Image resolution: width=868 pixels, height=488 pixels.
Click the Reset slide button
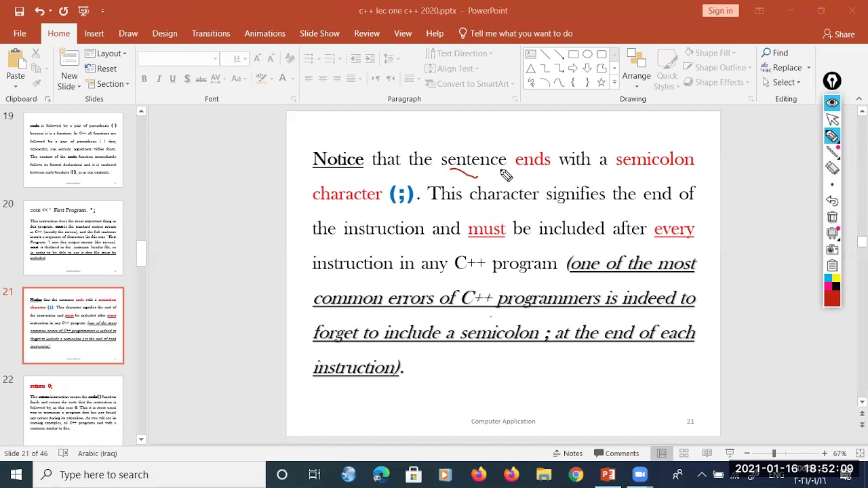click(100, 68)
